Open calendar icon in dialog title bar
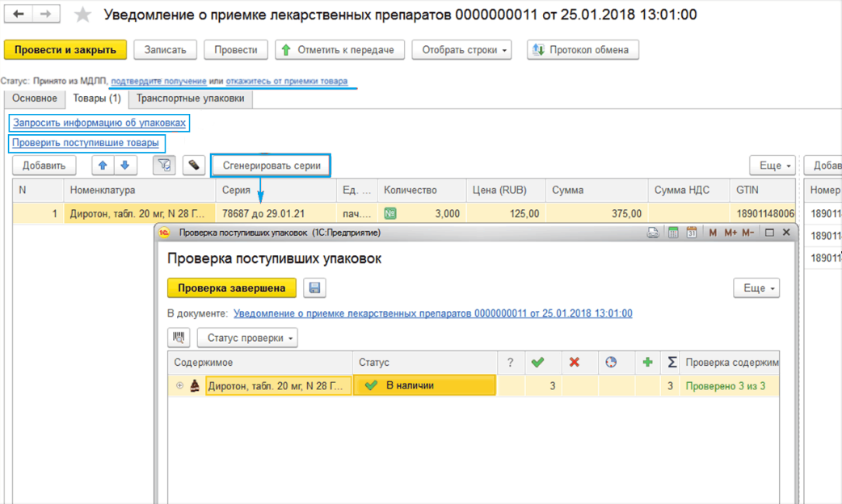This screenshot has width=842, height=504. click(692, 233)
